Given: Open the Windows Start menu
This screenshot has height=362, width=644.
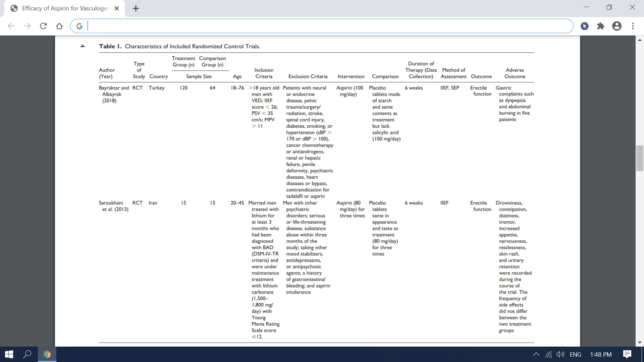Looking at the screenshot, I should pyautogui.click(x=9, y=354).
